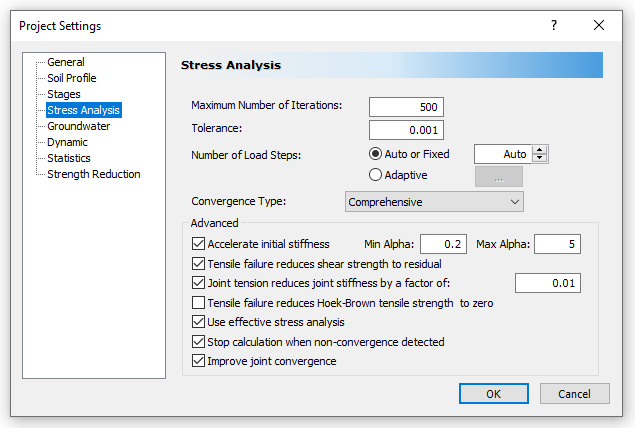Click the Max Alpha value field
The width and height of the screenshot is (635, 428).
pyautogui.click(x=557, y=244)
